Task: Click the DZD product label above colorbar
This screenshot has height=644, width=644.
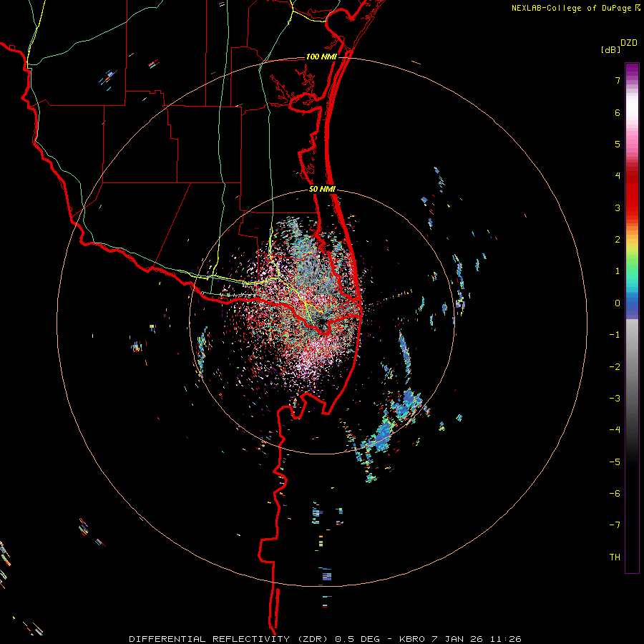Action: 629,43
